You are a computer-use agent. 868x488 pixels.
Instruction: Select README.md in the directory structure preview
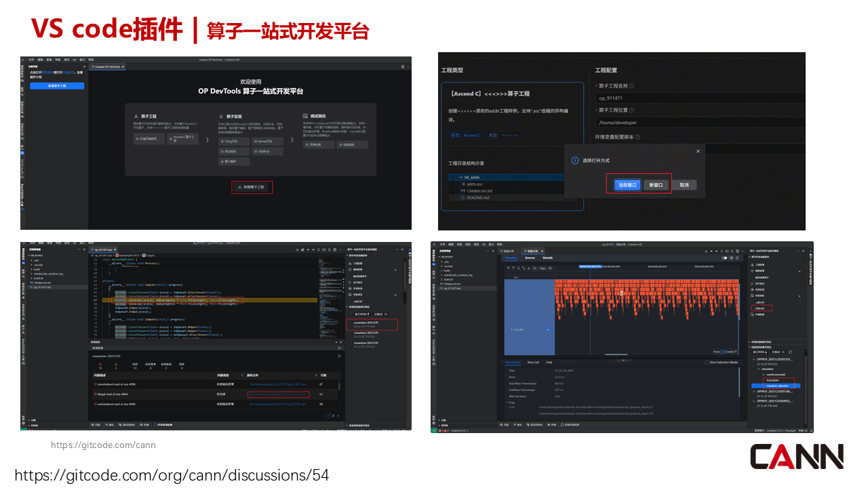pos(475,197)
